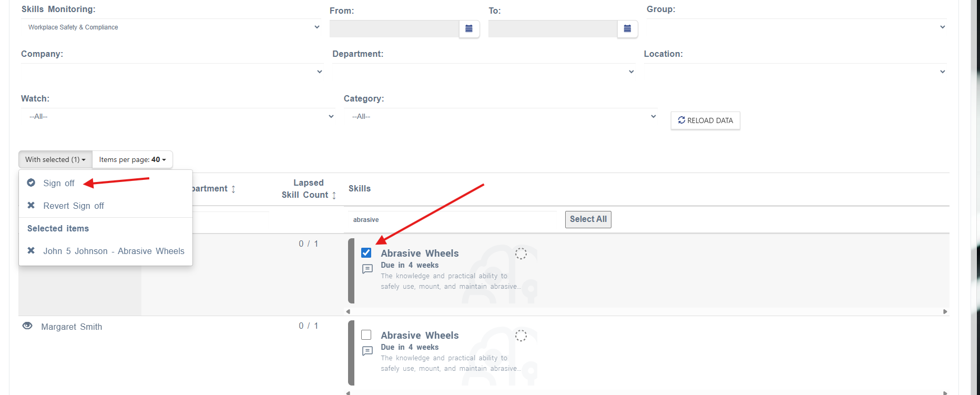Open the Items per page dropdown
Screen dimensions: 980x395
pyautogui.click(x=132, y=159)
